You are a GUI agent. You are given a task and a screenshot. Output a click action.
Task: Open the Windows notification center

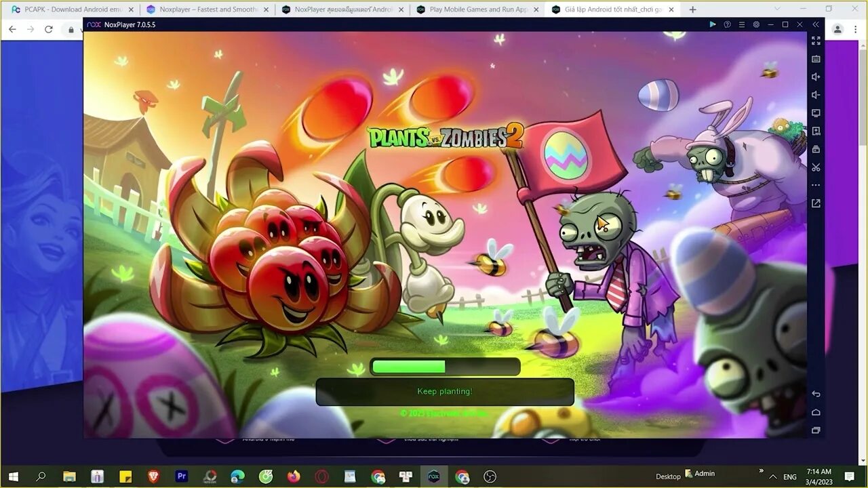click(x=850, y=476)
